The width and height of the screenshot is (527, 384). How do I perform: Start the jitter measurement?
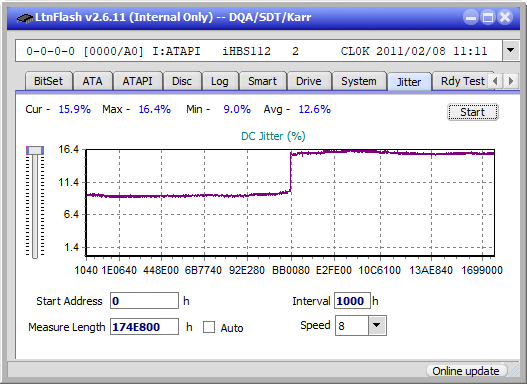473,112
